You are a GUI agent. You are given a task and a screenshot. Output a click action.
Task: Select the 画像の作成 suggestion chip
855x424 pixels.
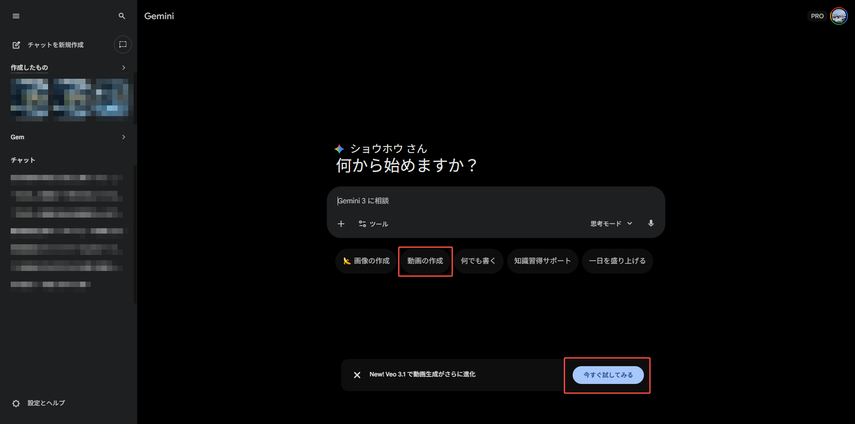(366, 261)
